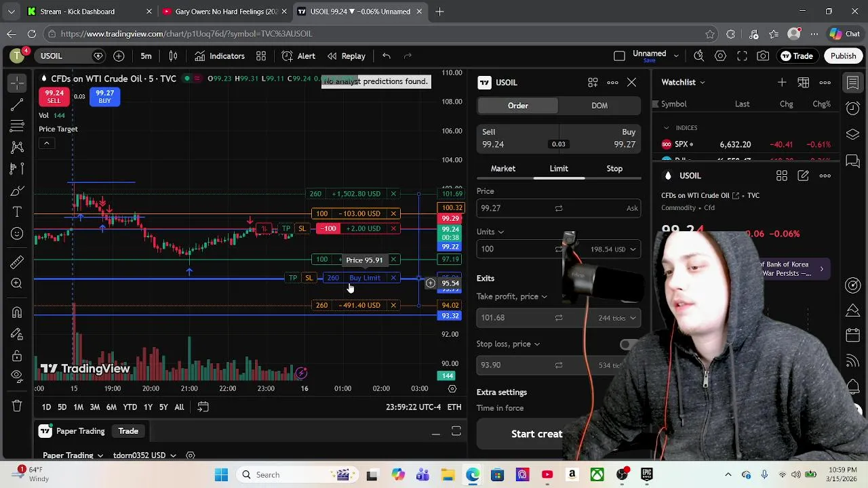This screenshot has height=488, width=868.
Task: Open object tree layers icon in right sidebar
Action: coord(853,134)
